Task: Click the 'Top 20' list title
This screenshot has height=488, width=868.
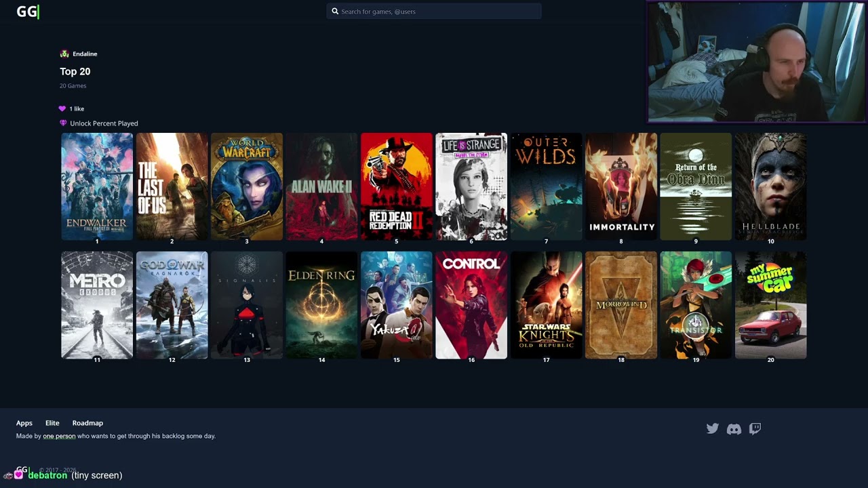Action: 75,71
